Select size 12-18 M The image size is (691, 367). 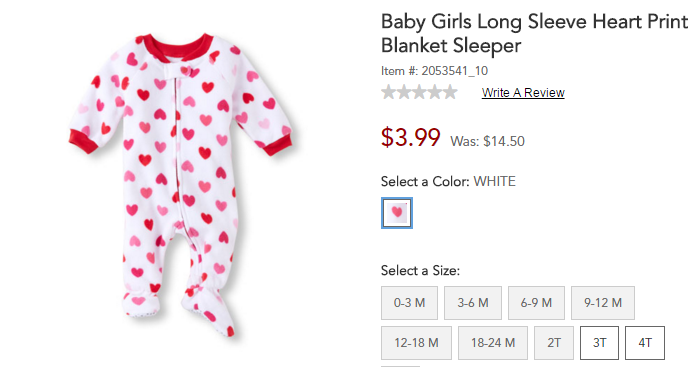click(x=416, y=343)
